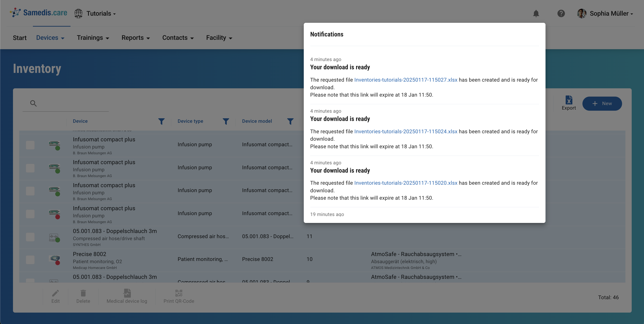Open the Device model filter funnel
Viewport: 644px width, 324px height.
tap(290, 121)
